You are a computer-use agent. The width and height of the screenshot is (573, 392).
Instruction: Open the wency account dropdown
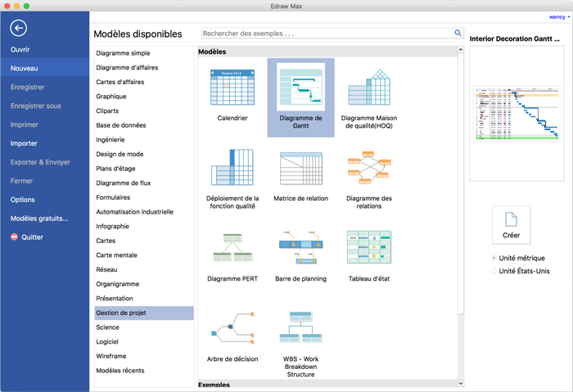tap(559, 17)
